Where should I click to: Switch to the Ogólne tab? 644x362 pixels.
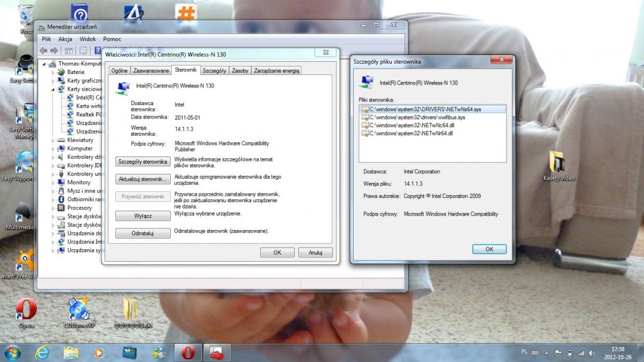coord(120,71)
